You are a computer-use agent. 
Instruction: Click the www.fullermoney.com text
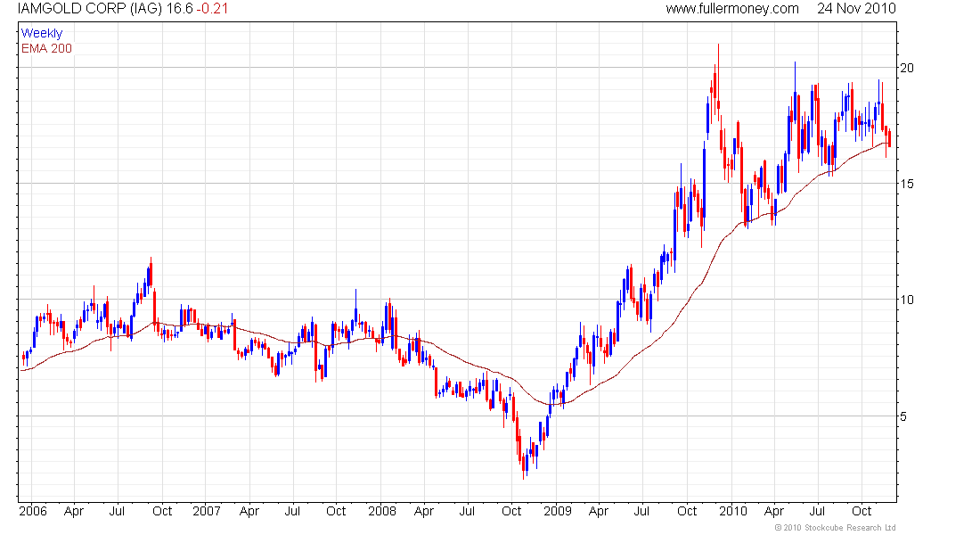[x=731, y=9]
